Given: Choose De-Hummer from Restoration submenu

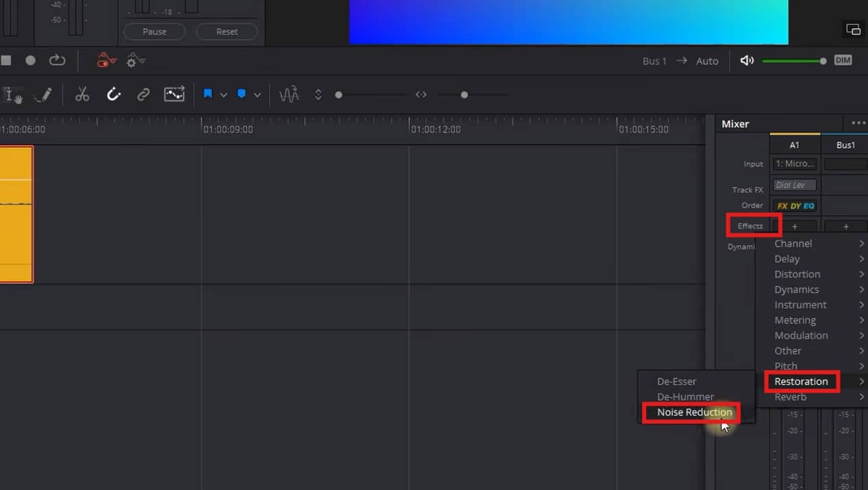Looking at the screenshot, I should pos(696,396).
